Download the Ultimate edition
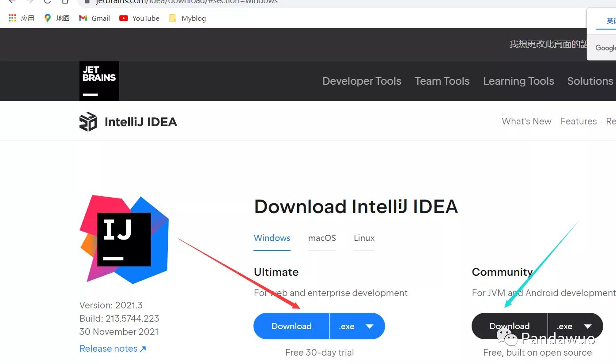 pos(291,326)
